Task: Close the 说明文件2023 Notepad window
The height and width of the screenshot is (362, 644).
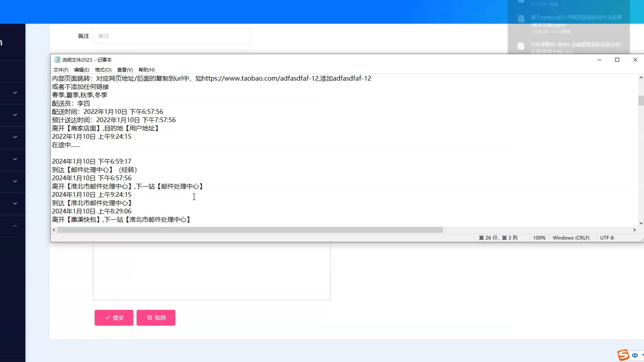Action: (x=635, y=60)
